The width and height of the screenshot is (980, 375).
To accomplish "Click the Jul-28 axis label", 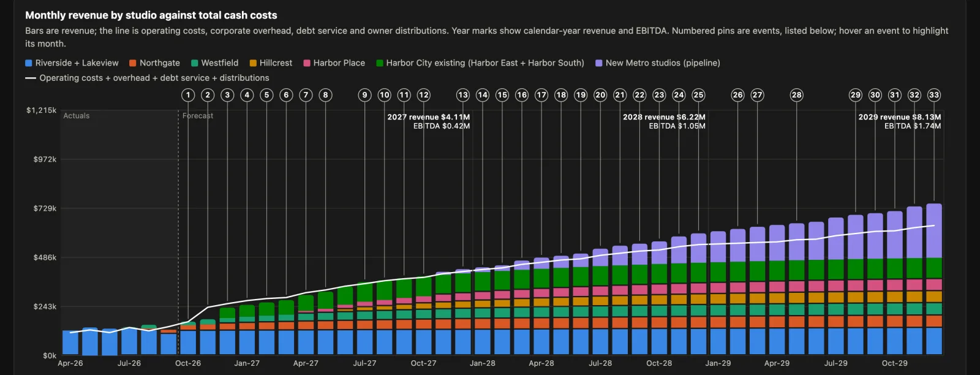I will coord(600,363).
